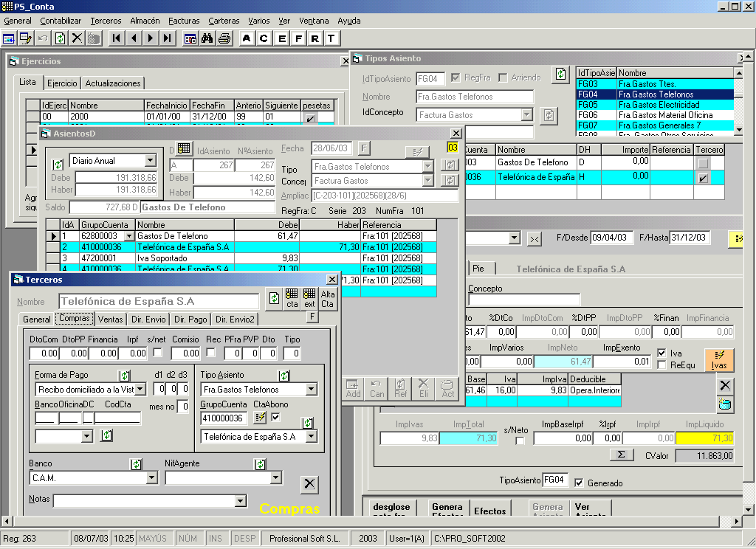Viewport: 756px width, 549px height.
Task: Open the Diario Anual dropdown
Action: pos(150,160)
